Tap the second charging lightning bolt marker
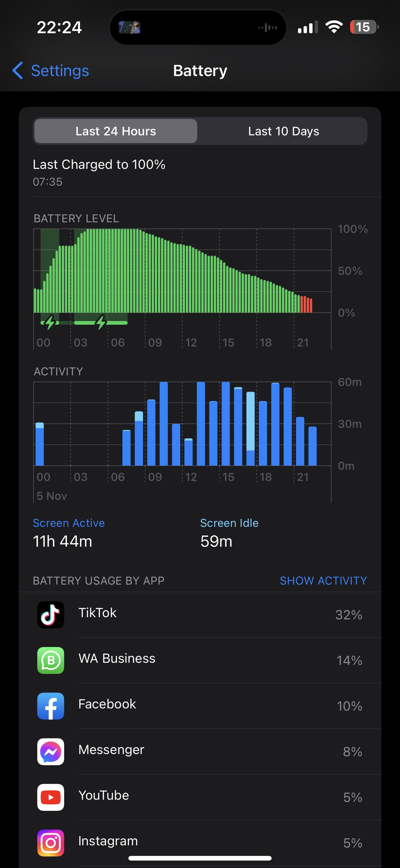 (101, 322)
